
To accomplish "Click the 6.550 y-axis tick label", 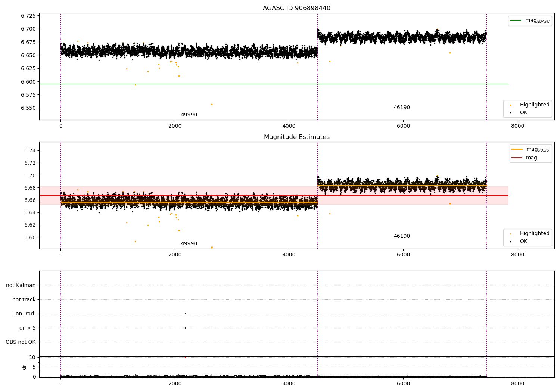I will (x=28, y=108).
